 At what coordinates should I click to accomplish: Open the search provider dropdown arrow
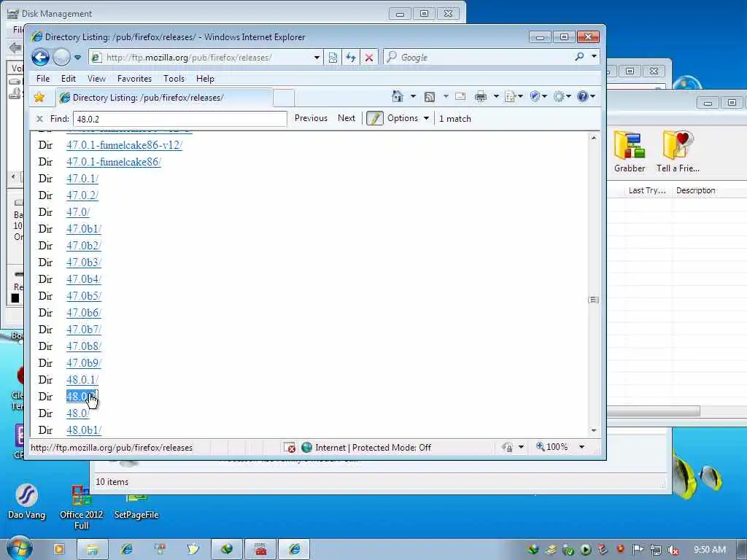coord(594,57)
